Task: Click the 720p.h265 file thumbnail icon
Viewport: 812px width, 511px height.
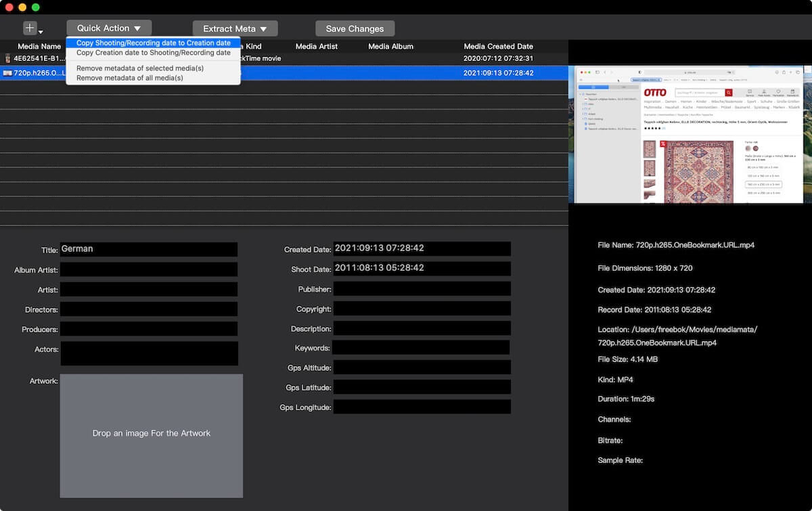Action: tap(7, 73)
